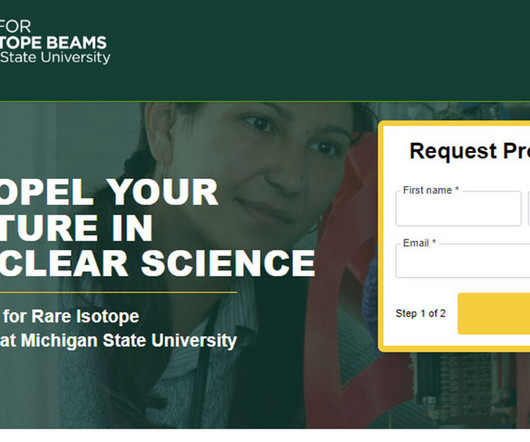Focus the First name input field
The height and width of the screenshot is (442, 530).
458,209
